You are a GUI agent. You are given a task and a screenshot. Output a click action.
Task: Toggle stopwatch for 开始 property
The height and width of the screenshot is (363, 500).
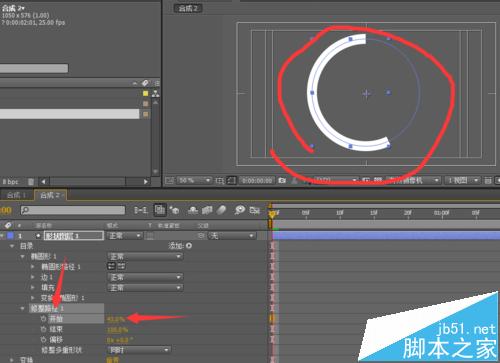point(43,319)
